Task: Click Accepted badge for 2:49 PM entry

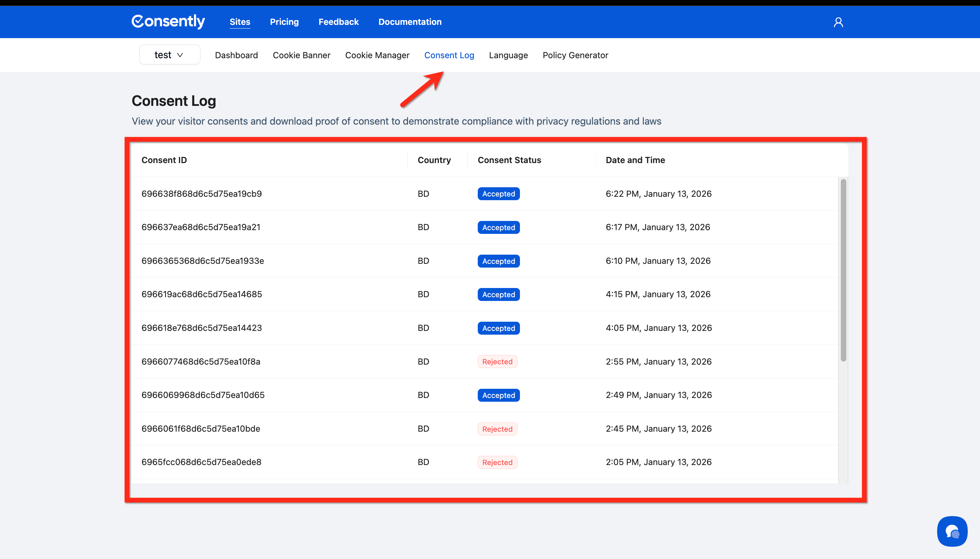Action: click(498, 396)
